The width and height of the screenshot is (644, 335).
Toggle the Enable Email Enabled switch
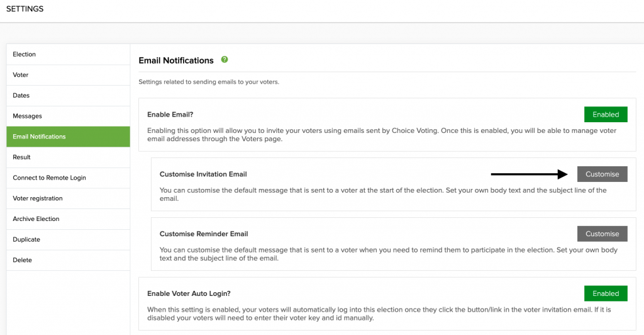pos(606,114)
